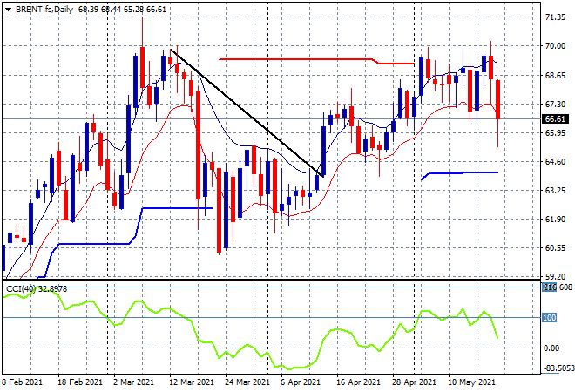Screen dimensions: 575x392
Task: Click the BRENT.fs,Daily chart title
Action: point(44,10)
